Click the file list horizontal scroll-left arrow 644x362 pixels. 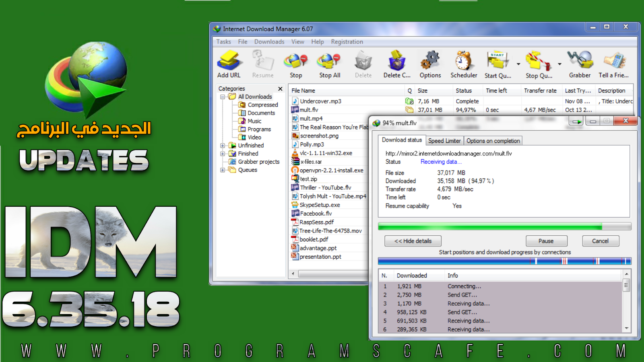(x=293, y=274)
